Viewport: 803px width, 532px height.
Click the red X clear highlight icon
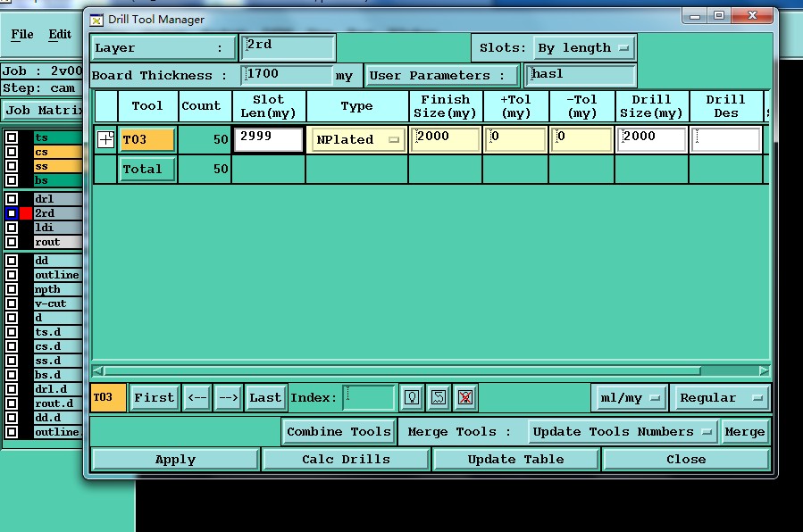coord(465,397)
